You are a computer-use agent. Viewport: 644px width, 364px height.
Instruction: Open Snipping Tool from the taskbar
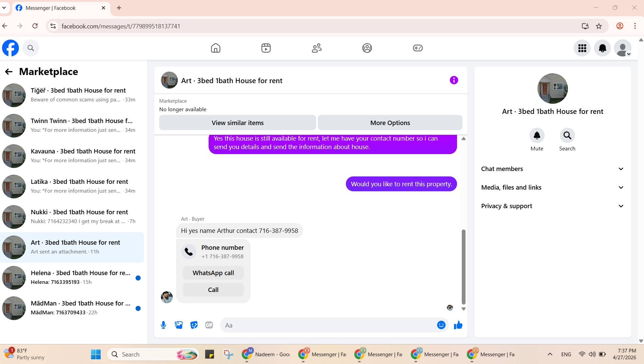coord(228,354)
